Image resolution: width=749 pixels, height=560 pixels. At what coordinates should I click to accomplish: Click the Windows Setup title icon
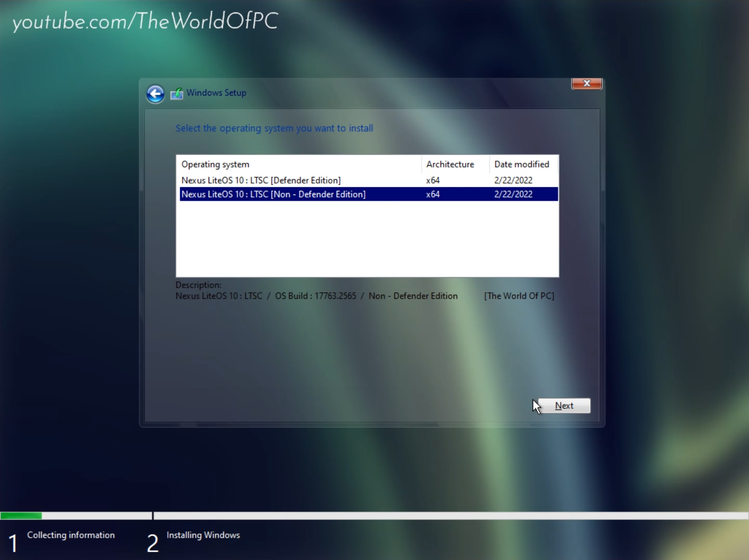pyautogui.click(x=177, y=94)
